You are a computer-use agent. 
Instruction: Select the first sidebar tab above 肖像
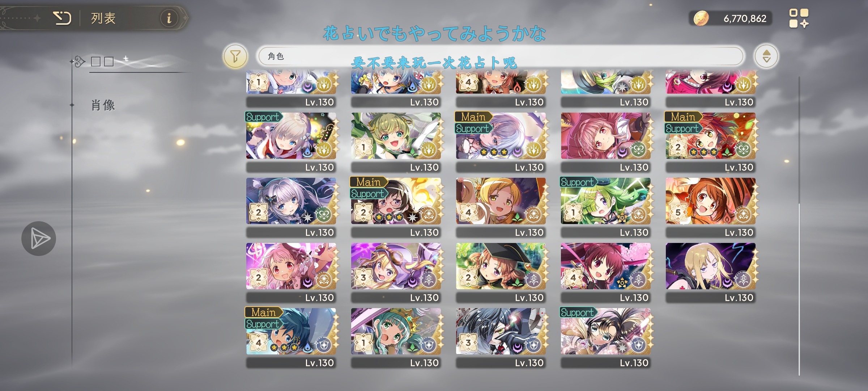pyautogui.click(x=103, y=62)
